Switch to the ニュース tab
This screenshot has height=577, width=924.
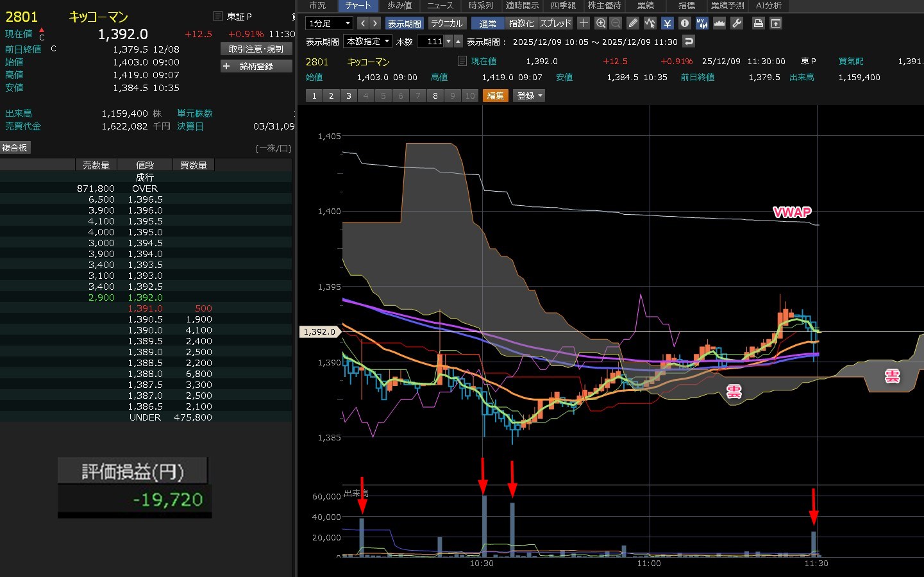pyautogui.click(x=441, y=5)
